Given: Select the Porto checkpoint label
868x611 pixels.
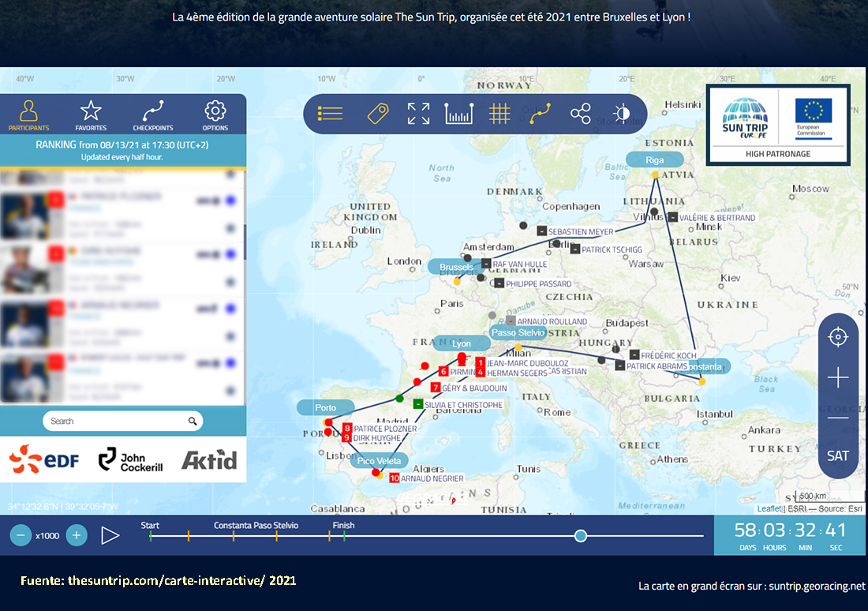Looking at the screenshot, I should [x=325, y=407].
